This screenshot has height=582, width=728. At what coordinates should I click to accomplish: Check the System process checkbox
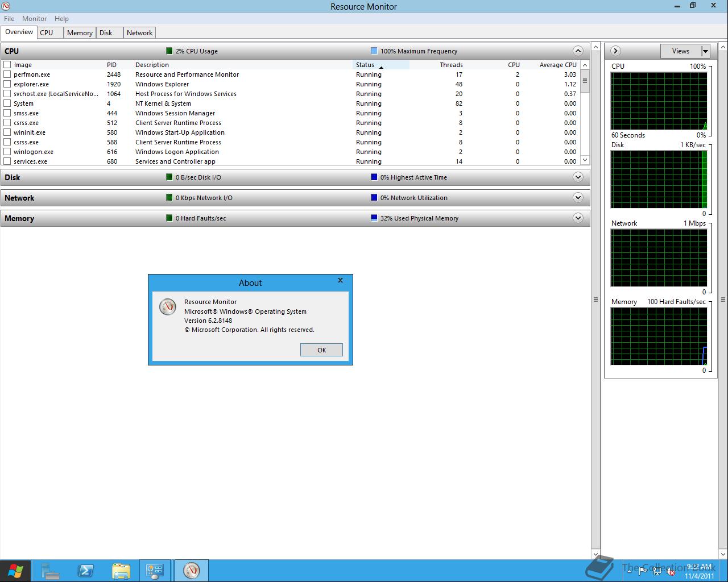[x=7, y=103]
